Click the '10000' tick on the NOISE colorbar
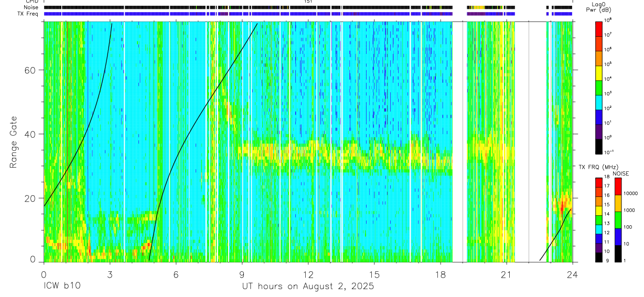The width and height of the screenshot is (644, 297). (x=631, y=193)
